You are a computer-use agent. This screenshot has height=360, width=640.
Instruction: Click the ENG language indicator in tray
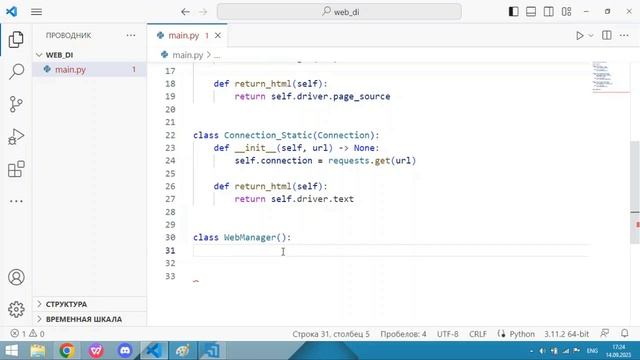592,351
